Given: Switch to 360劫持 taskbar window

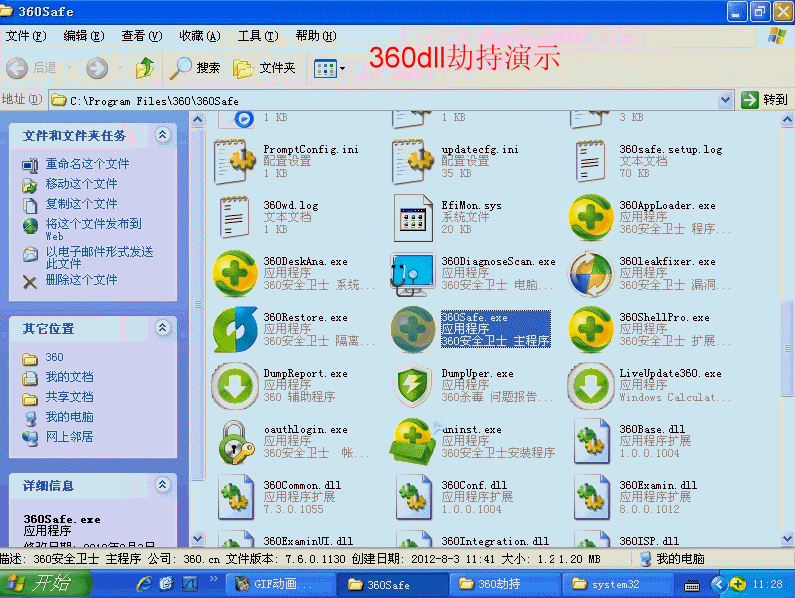Looking at the screenshot, I should tap(504, 584).
